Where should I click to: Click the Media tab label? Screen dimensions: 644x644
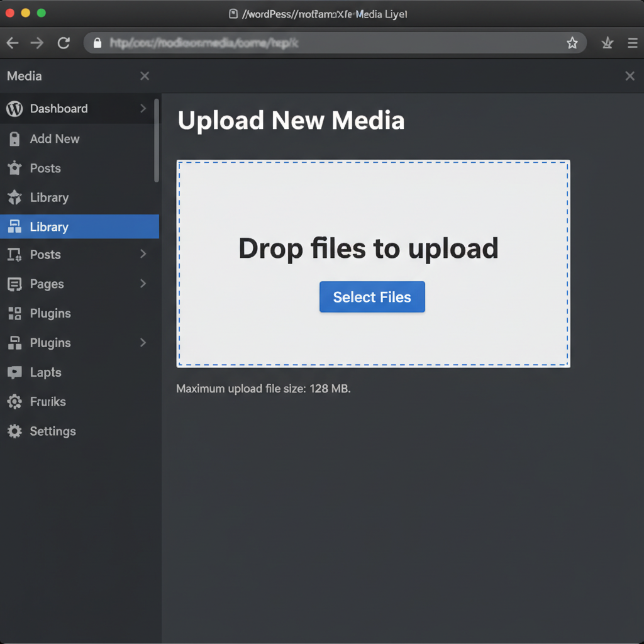click(x=24, y=76)
